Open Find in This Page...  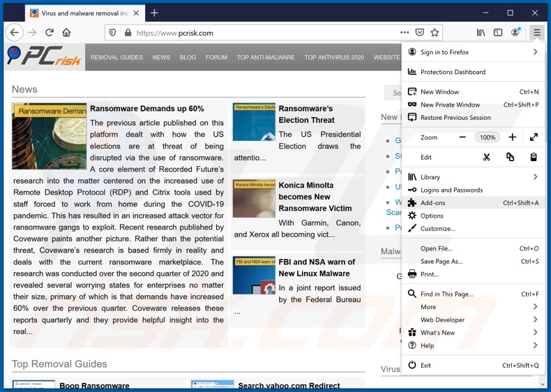[x=473, y=294]
